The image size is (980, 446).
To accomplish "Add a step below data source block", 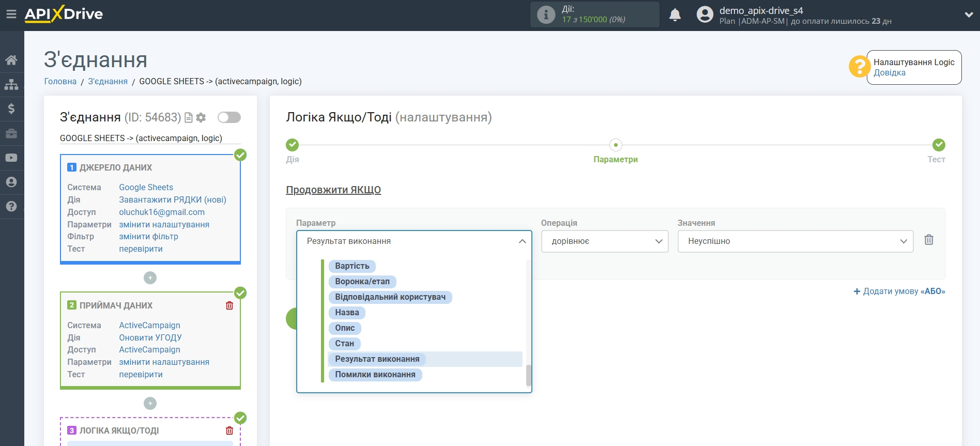I will coord(150,278).
